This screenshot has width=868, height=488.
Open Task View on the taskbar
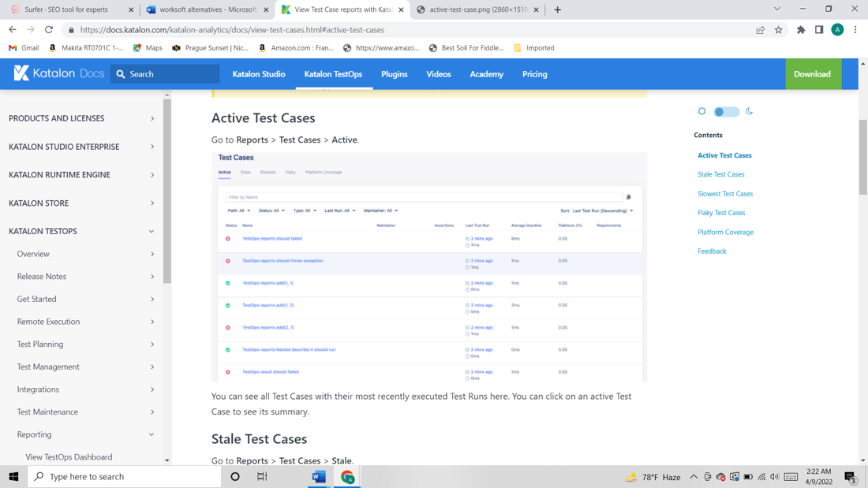(x=262, y=476)
